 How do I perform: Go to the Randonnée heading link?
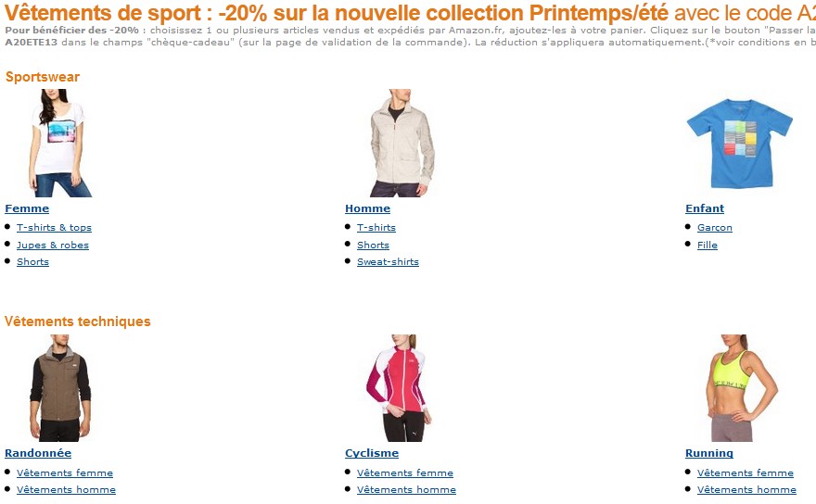click(x=38, y=453)
